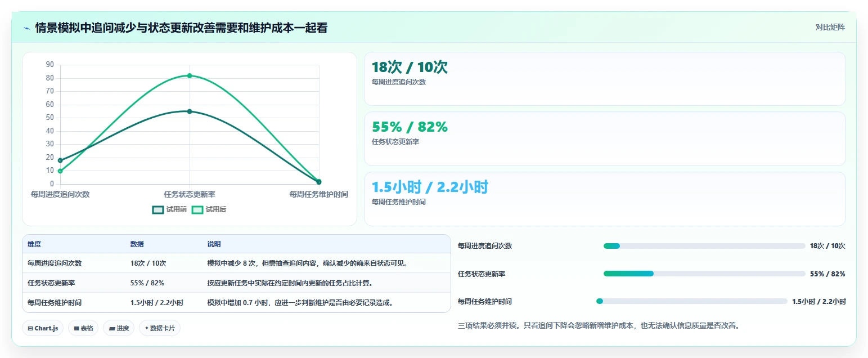The width and height of the screenshot is (868, 358).
Task: Toggle the 试用后 legend swatch
Action: [x=197, y=209]
